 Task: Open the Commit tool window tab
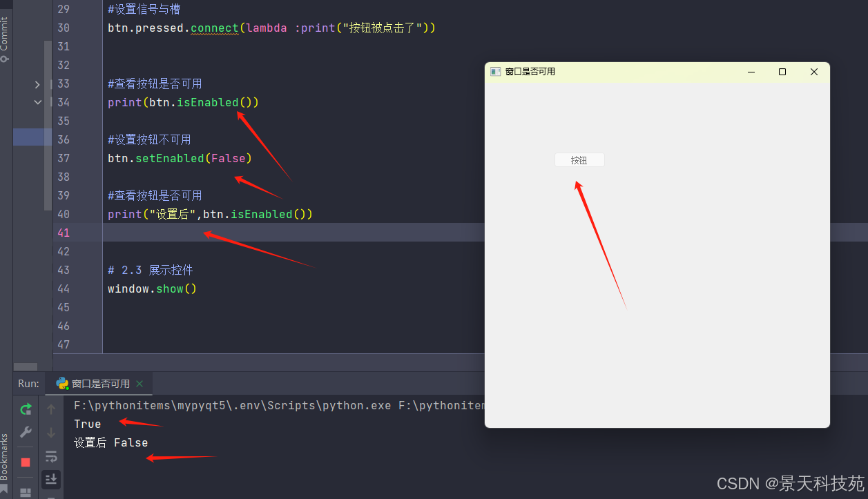pyautogui.click(x=5, y=39)
